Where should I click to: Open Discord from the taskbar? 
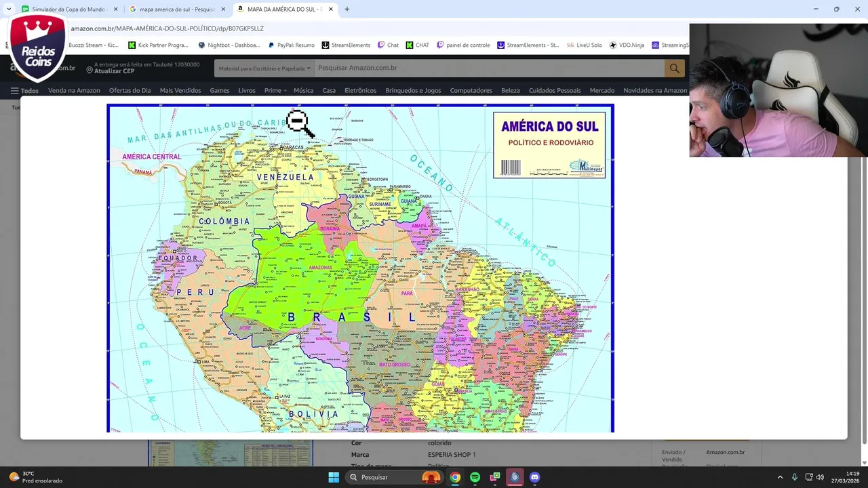[x=534, y=477]
